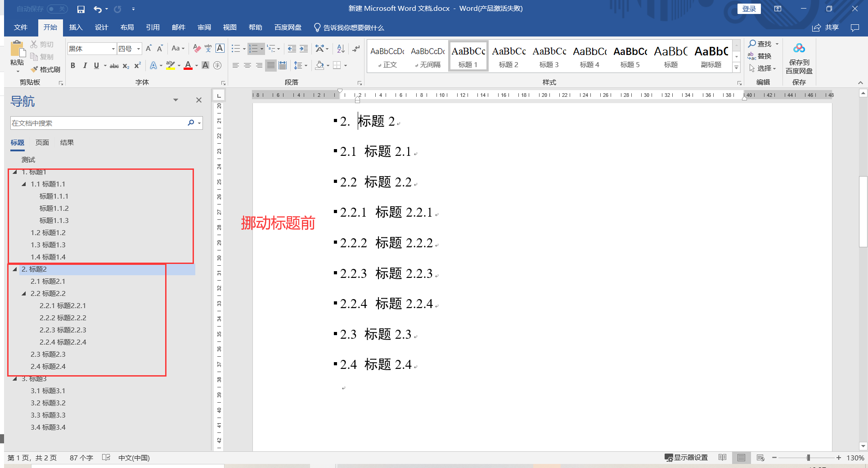Apply superscript formatting
Screen dimensions: 868x468
point(138,66)
